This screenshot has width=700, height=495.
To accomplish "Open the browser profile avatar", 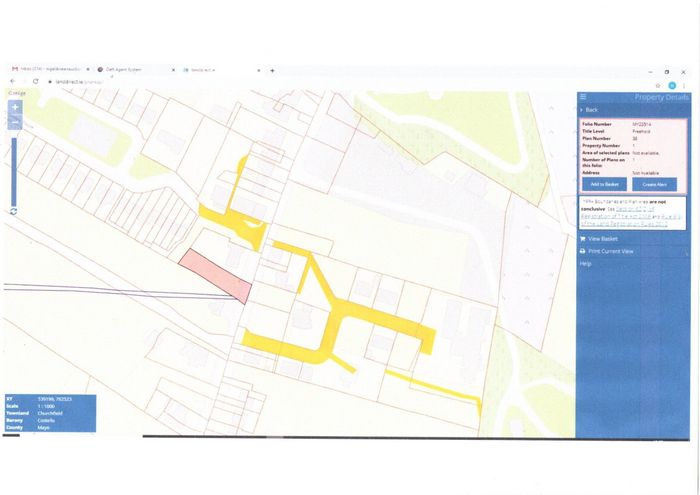I will pos(672,85).
